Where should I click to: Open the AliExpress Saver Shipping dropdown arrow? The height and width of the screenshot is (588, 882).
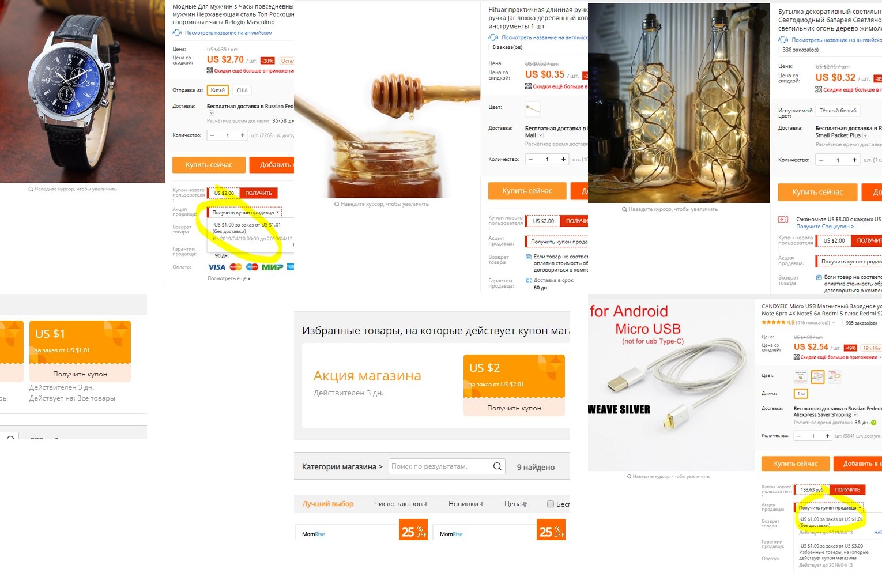(x=855, y=415)
